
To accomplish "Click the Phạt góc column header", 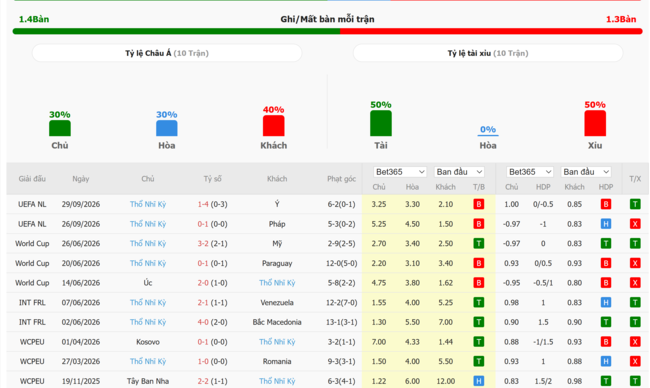I will 342,179.
